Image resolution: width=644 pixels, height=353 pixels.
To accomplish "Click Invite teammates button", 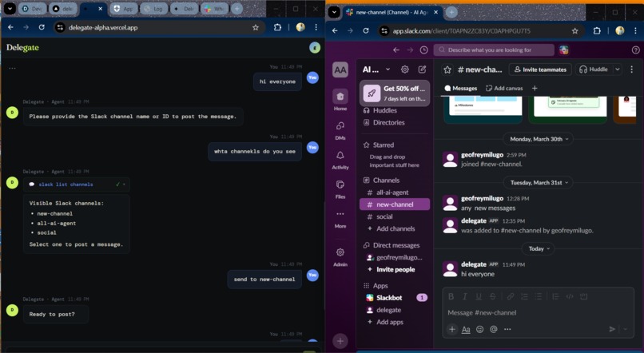I will [x=540, y=69].
